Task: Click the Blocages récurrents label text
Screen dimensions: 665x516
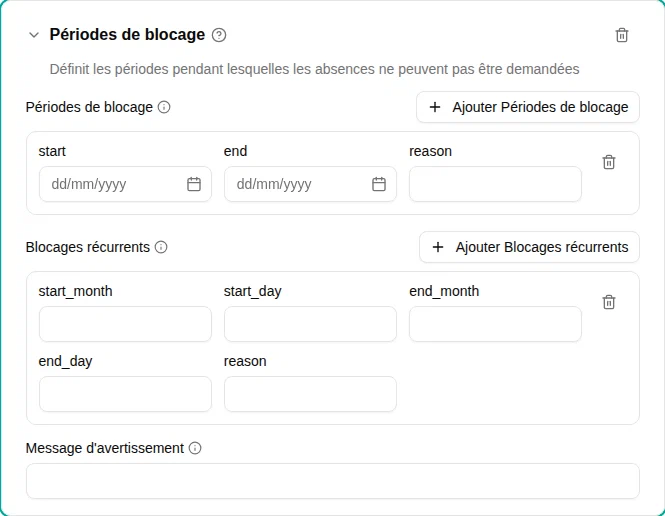Action: pos(88,247)
